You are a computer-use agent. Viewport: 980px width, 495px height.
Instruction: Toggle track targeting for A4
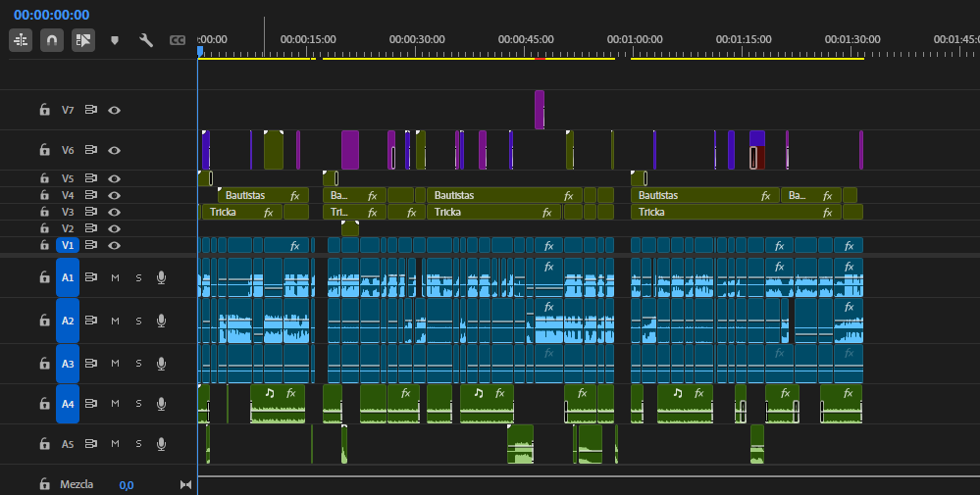68,403
